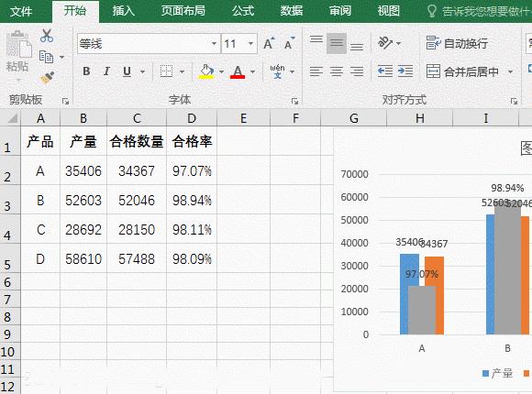Center text horizontally icon

tap(337, 71)
